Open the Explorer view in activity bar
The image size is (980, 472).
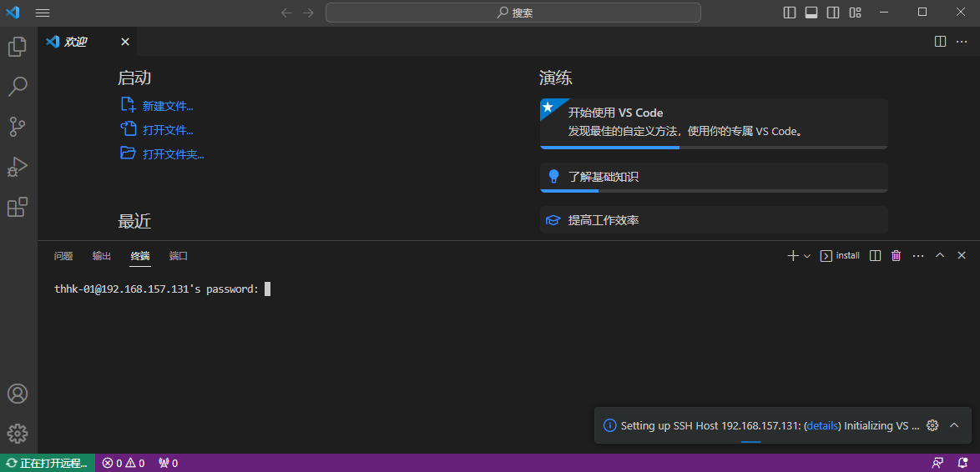[x=18, y=47]
